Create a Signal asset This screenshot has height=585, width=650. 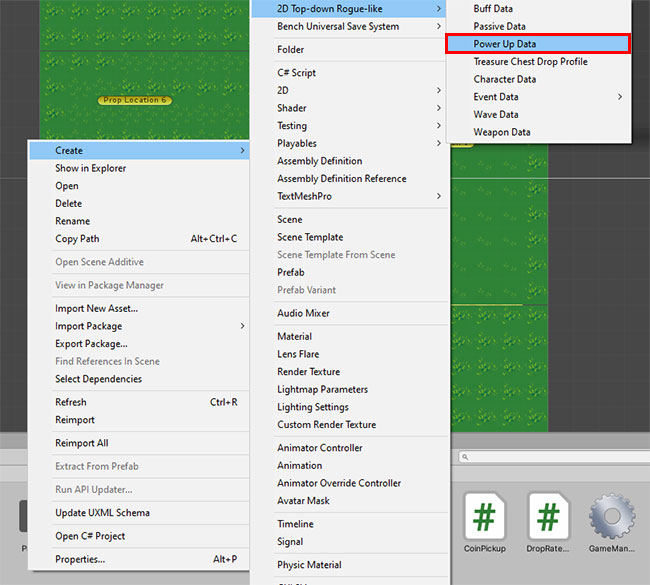(349, 542)
